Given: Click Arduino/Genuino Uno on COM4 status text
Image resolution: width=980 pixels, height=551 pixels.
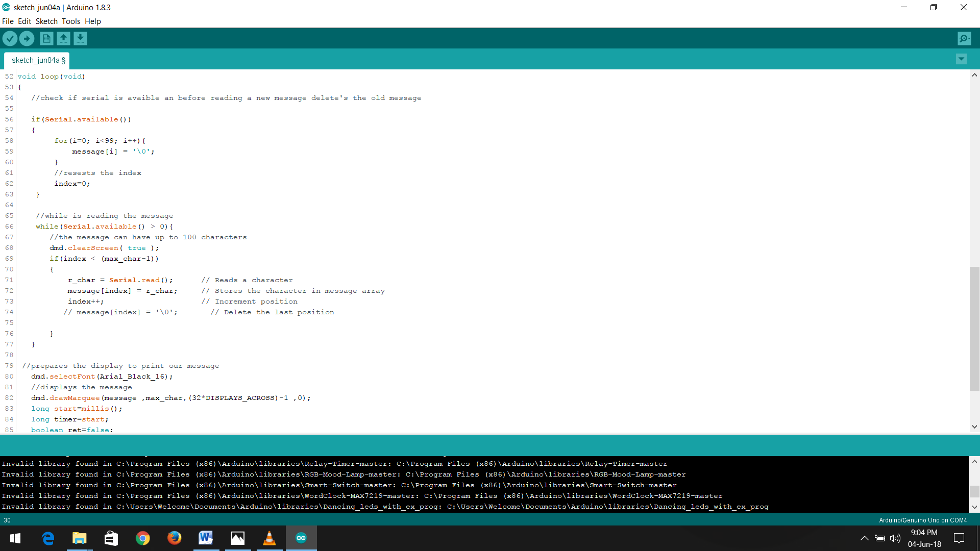Looking at the screenshot, I should click(922, 520).
